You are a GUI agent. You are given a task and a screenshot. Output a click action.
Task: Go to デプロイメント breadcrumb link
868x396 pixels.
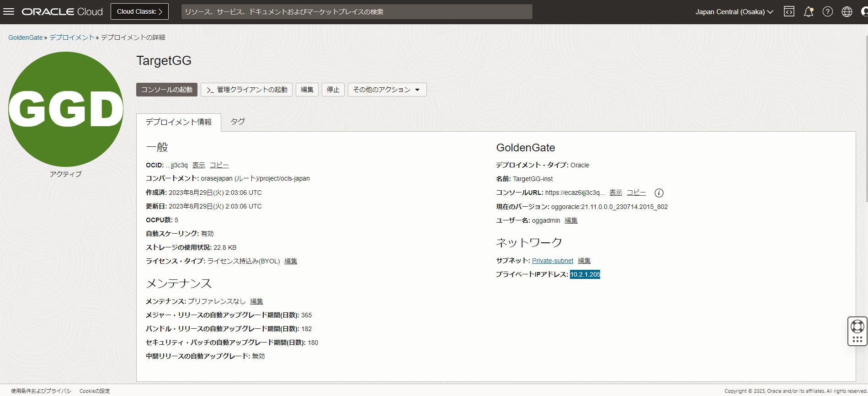[72, 37]
